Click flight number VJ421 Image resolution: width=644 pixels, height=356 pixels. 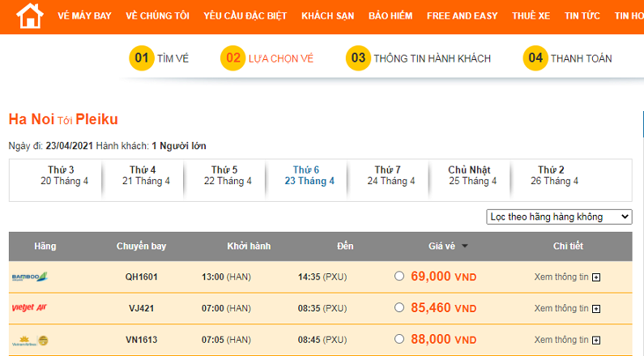coord(141,308)
